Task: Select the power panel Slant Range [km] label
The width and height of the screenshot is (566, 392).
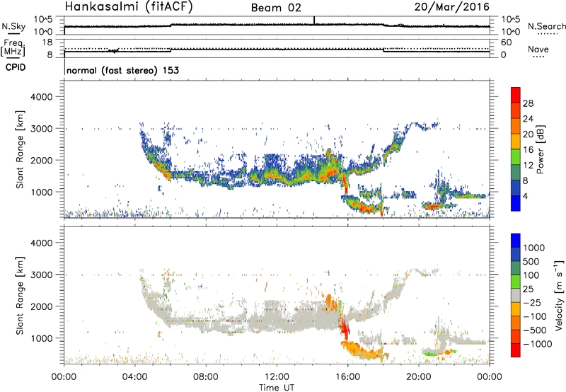Action: pyautogui.click(x=20, y=149)
